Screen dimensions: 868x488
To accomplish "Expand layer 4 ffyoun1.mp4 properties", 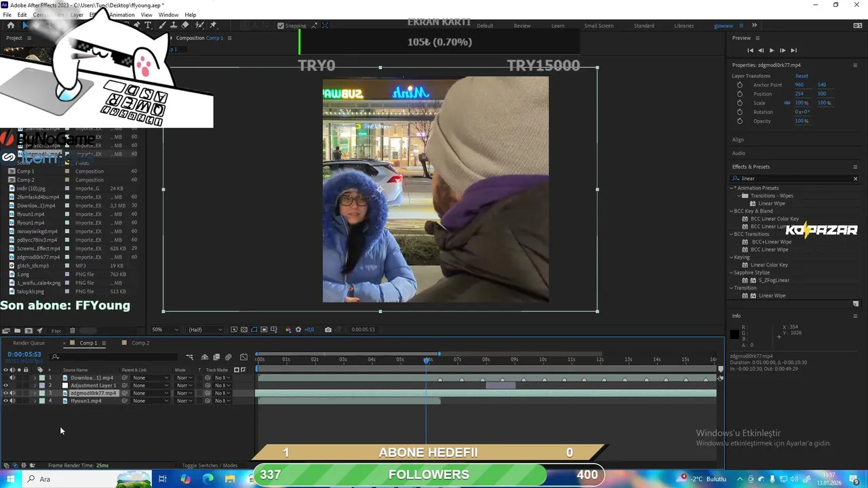I will [35, 401].
